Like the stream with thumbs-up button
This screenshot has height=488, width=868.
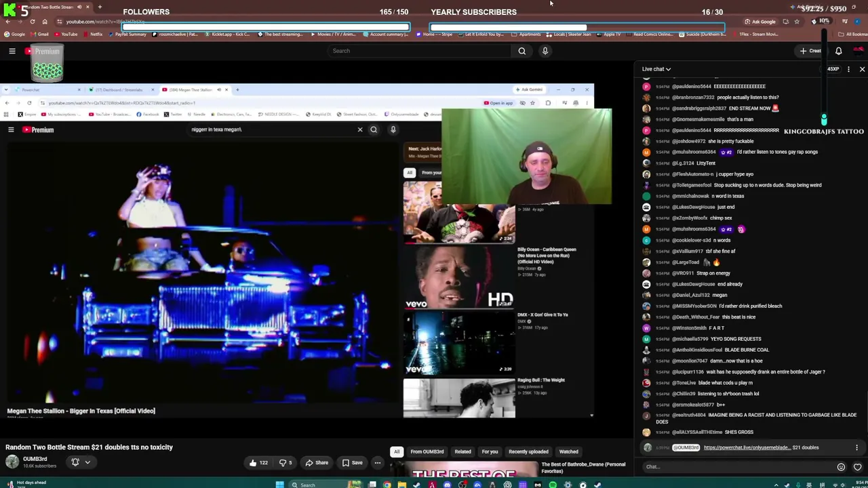tap(258, 463)
